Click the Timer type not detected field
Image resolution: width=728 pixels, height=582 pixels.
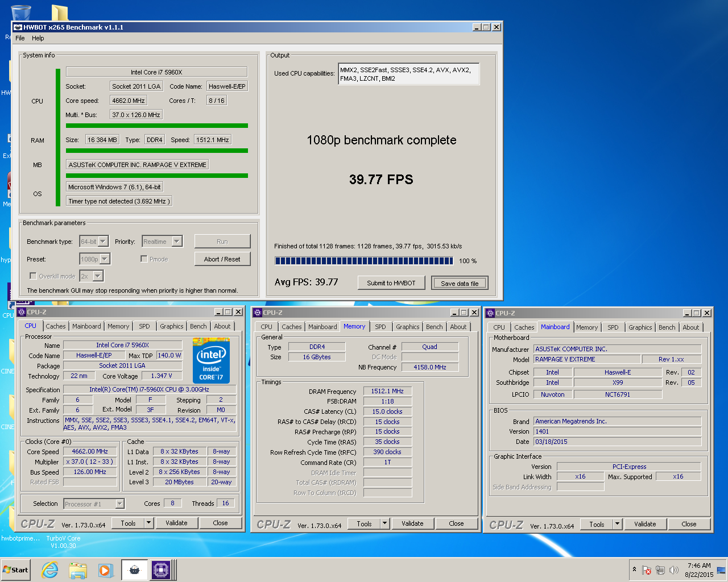point(118,201)
